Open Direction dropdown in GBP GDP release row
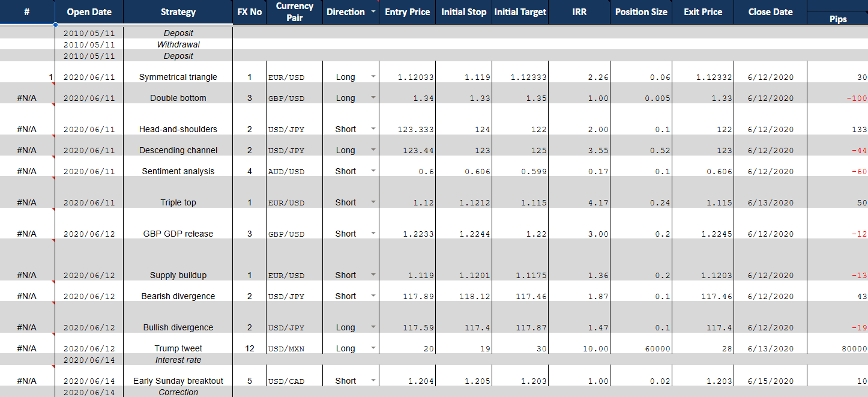The width and height of the screenshot is (868, 397). [x=373, y=234]
